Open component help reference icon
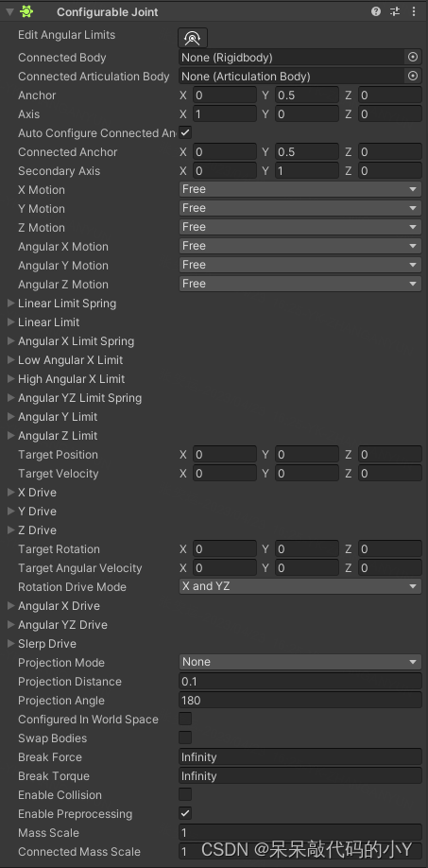Viewport: 428px width, 868px height. 376,11
